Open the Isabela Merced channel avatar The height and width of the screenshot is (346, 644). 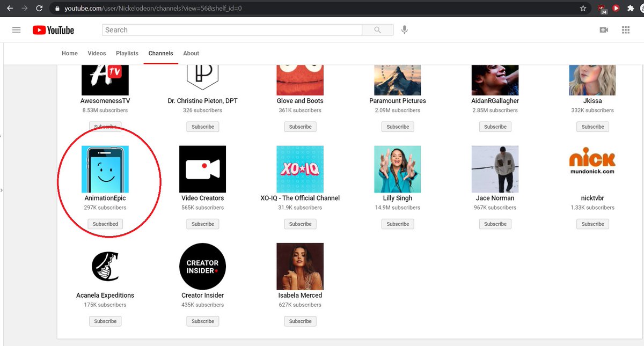pyautogui.click(x=300, y=267)
